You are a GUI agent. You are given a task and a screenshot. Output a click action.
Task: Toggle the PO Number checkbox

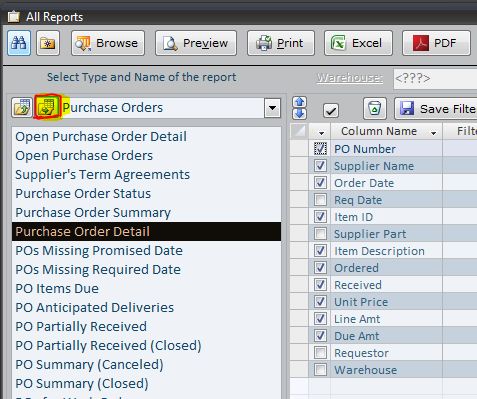click(x=320, y=149)
